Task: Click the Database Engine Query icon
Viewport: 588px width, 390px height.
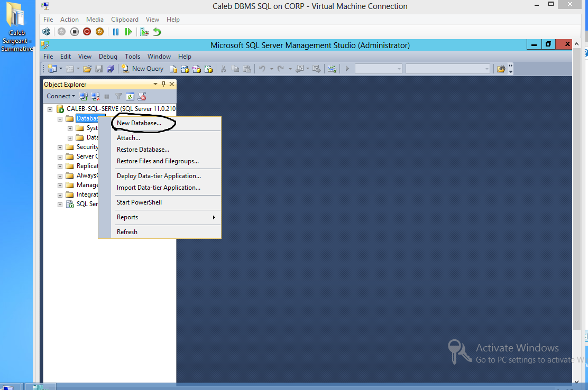Action: (x=173, y=69)
